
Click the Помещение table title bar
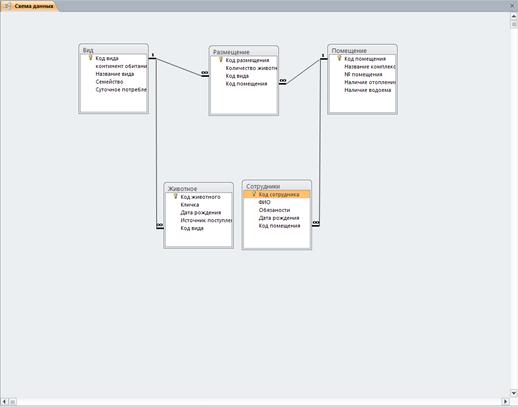(362, 51)
